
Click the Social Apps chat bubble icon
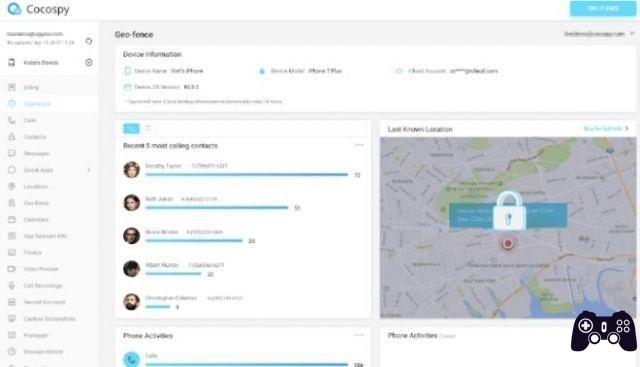pos(12,170)
